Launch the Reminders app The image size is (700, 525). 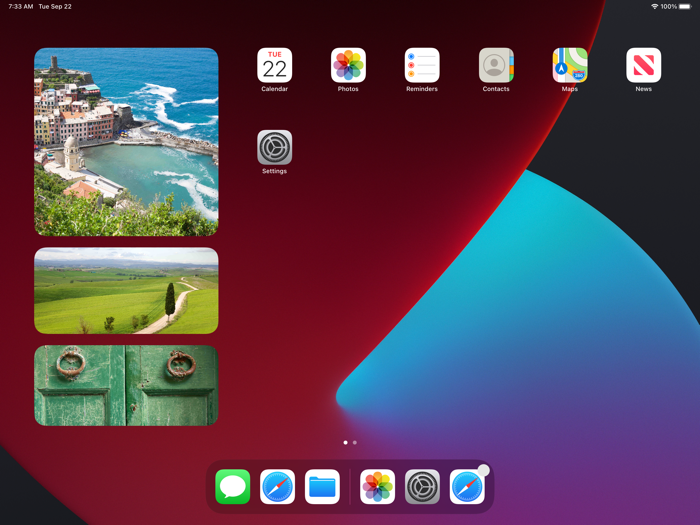click(x=422, y=65)
